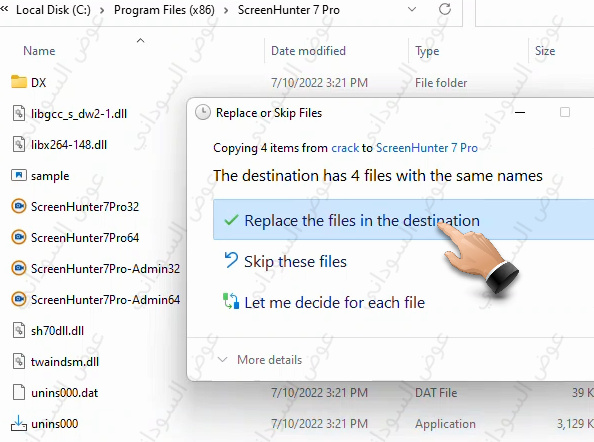
Task: Select the ScreenHunter7Pro64 application icon
Action: (19, 237)
